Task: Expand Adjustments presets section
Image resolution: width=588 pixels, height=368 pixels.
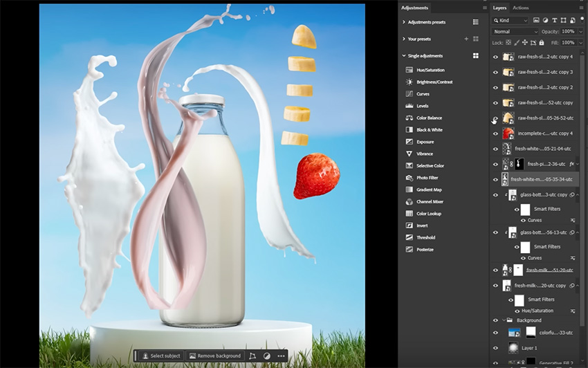Action: (x=403, y=22)
